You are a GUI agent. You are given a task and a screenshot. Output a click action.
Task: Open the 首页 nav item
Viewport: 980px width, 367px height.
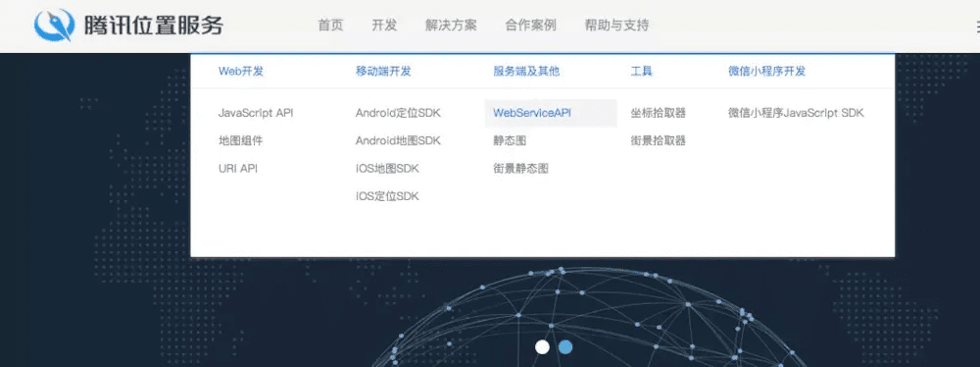pos(330,26)
